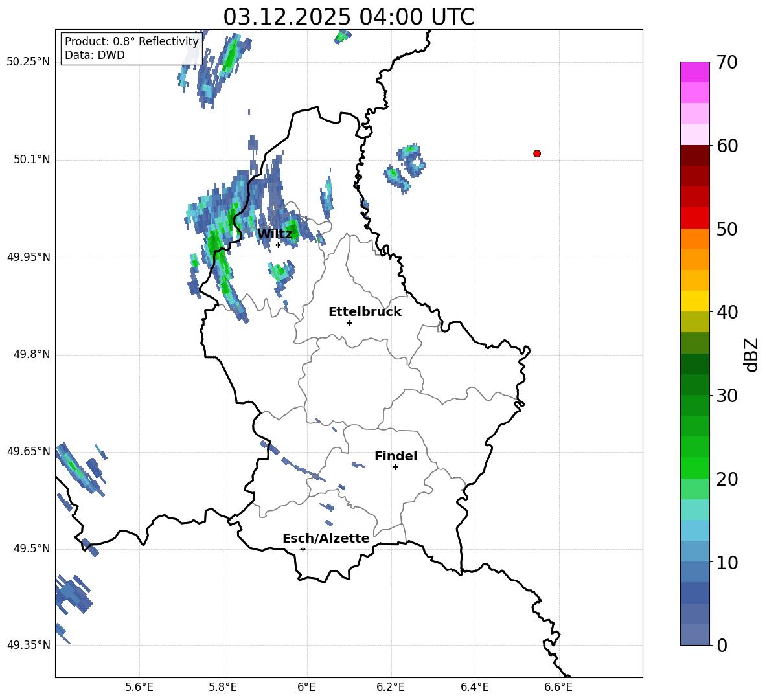Click the 50 tick on the colorbar

point(727,229)
